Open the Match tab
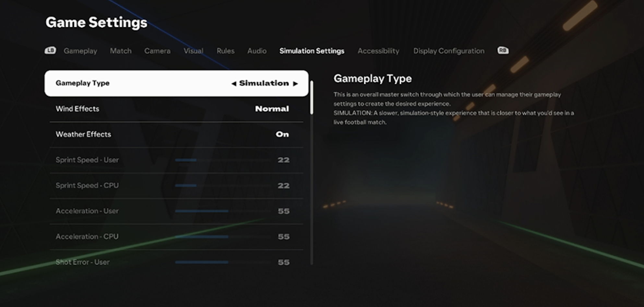Image resolution: width=644 pixels, height=307 pixels. [121, 51]
